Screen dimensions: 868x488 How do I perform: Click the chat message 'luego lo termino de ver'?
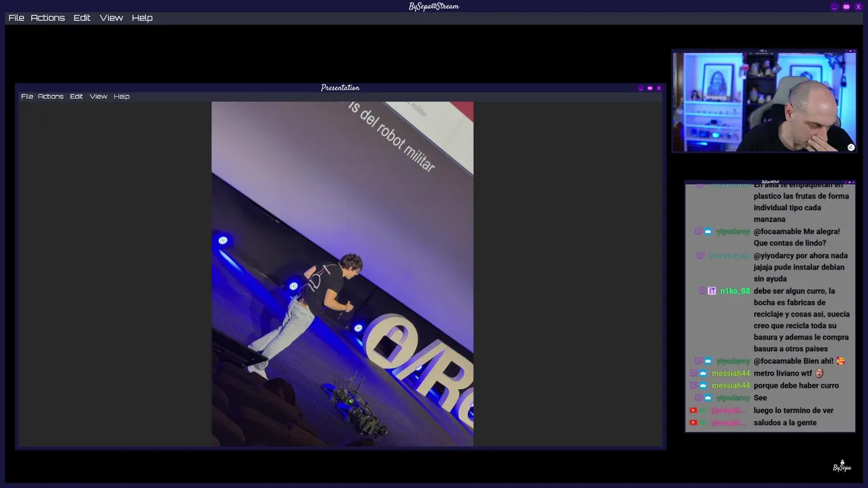[793, 410]
